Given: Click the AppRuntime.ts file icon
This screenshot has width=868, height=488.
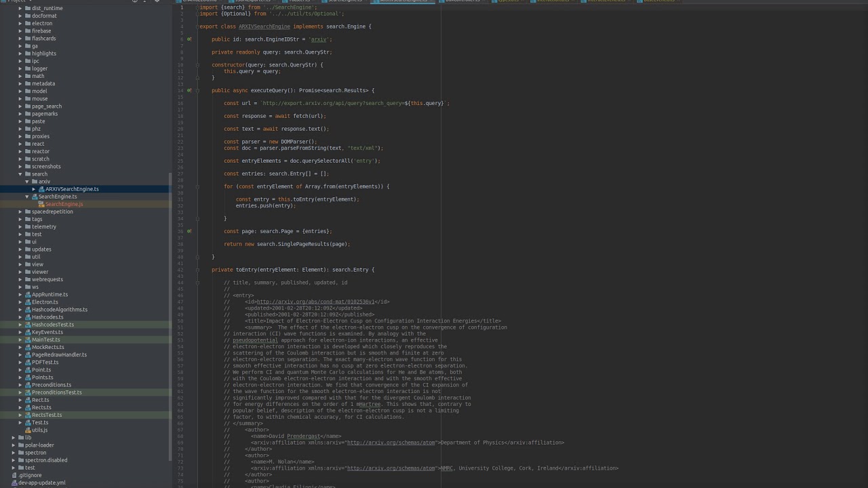Looking at the screenshot, I should point(28,295).
